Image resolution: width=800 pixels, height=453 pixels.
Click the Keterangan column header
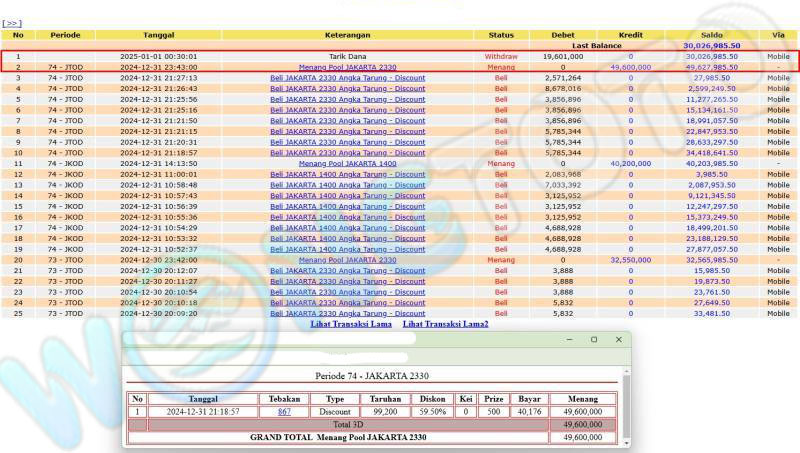347,35
